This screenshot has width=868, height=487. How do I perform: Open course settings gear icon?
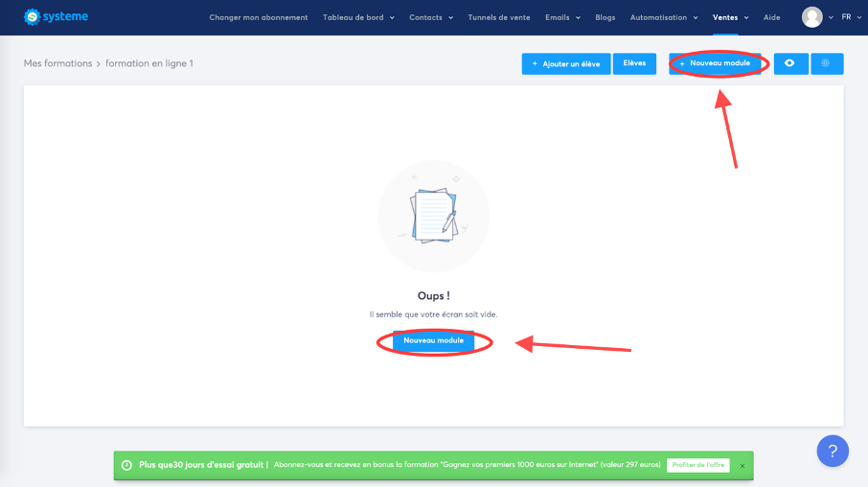tap(827, 63)
